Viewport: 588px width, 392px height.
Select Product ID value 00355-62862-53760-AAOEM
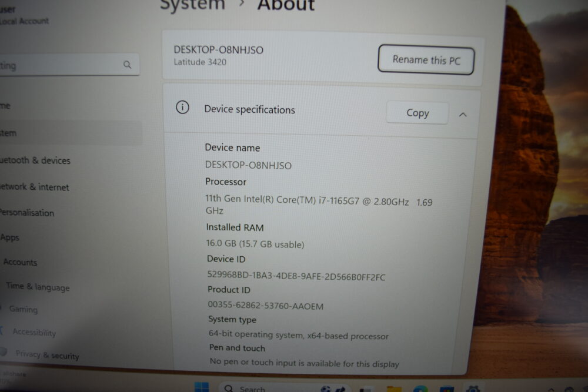266,306
